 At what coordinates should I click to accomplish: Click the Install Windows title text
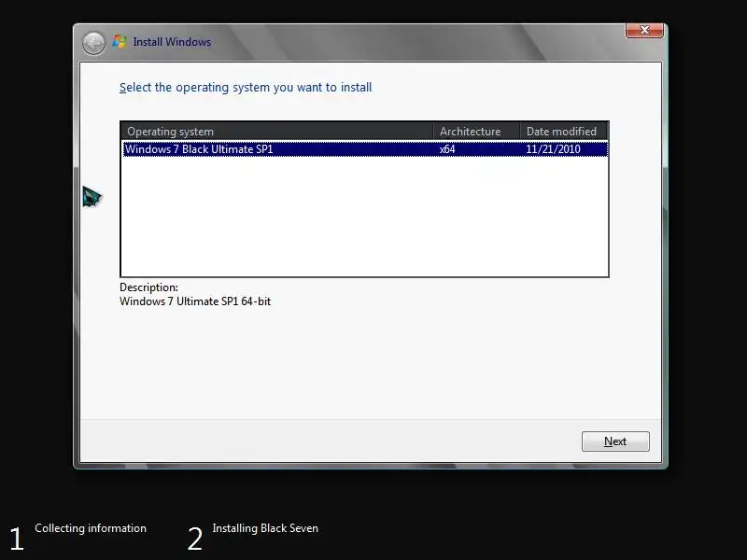(x=172, y=42)
